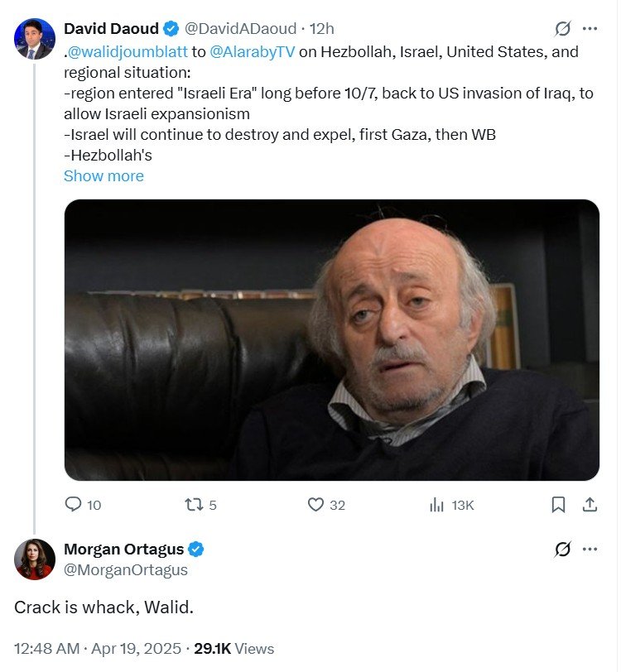Expand post text with Show more

pos(103,175)
